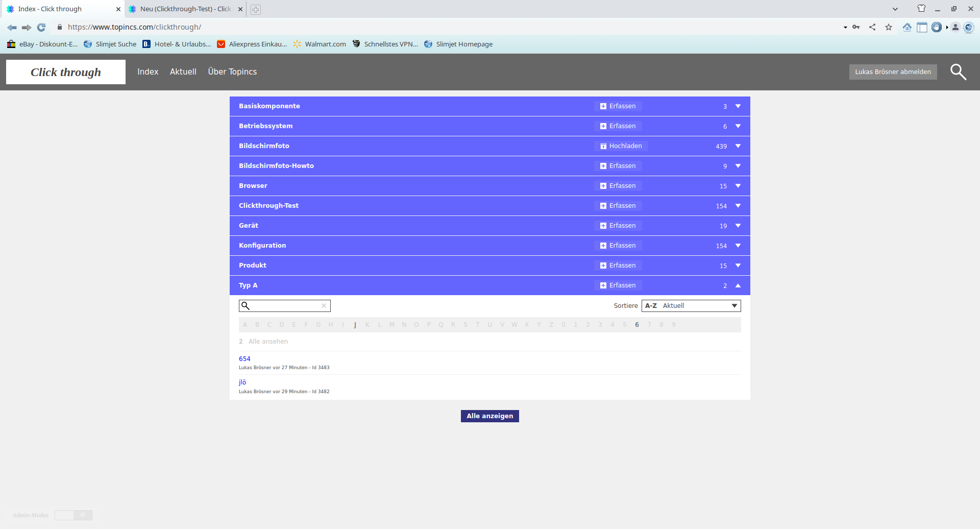This screenshot has width=980, height=529.
Task: Click the browser home icon
Action: 906,27
